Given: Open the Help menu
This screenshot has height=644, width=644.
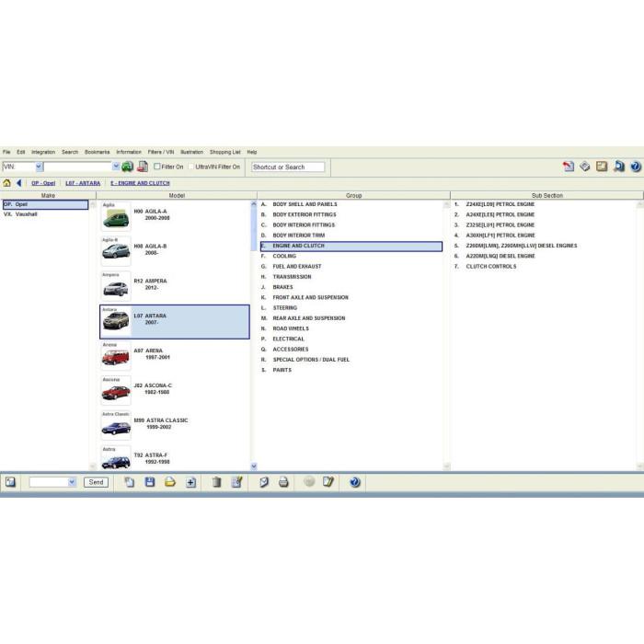Looking at the screenshot, I should (252, 152).
